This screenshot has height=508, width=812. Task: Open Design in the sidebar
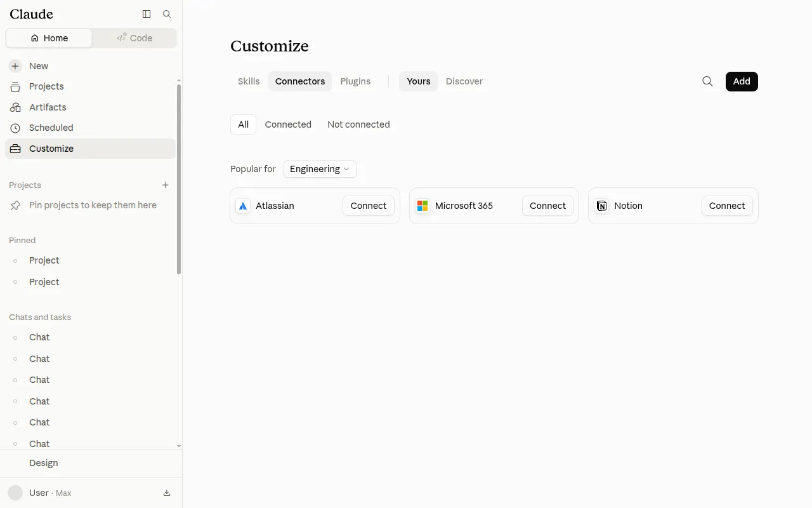[44, 463]
